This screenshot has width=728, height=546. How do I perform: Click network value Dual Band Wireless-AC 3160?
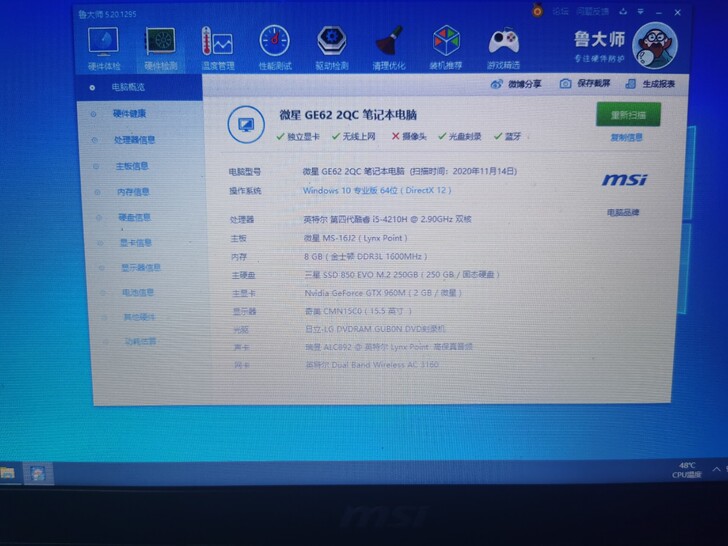click(372, 365)
